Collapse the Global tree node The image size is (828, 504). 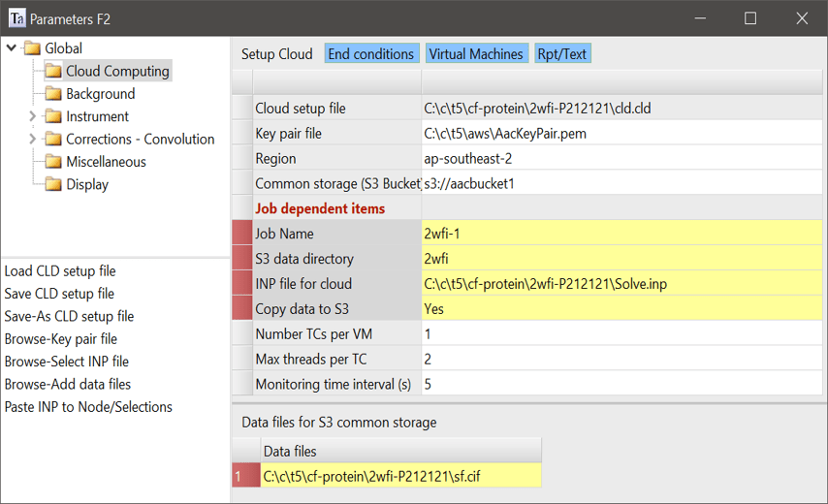(x=12, y=48)
